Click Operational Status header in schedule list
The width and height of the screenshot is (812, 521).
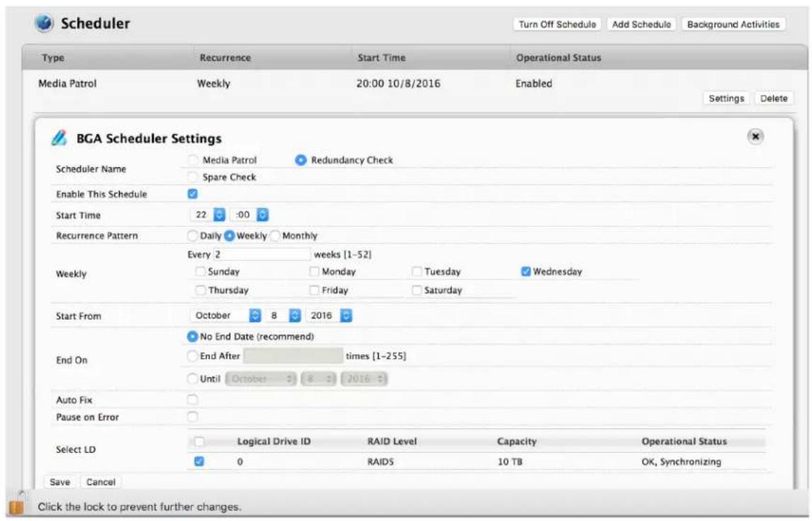point(559,57)
